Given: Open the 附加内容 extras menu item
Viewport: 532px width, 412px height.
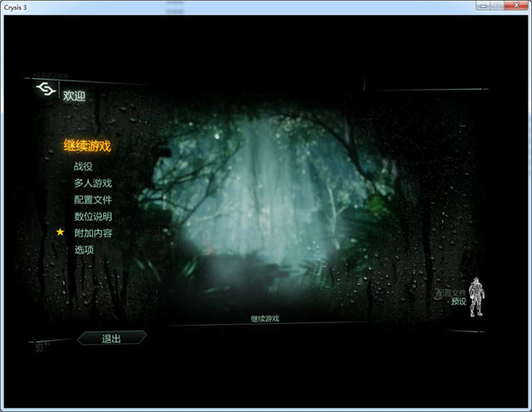Looking at the screenshot, I should pos(93,233).
